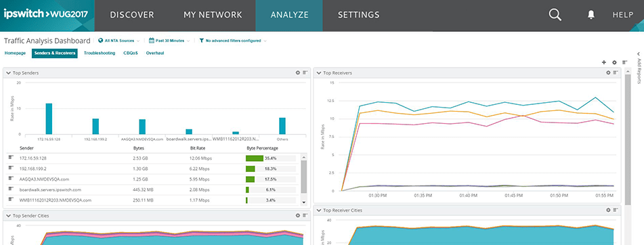Open Top Senders report menu icon
This screenshot has height=245, width=644.
[305, 72]
